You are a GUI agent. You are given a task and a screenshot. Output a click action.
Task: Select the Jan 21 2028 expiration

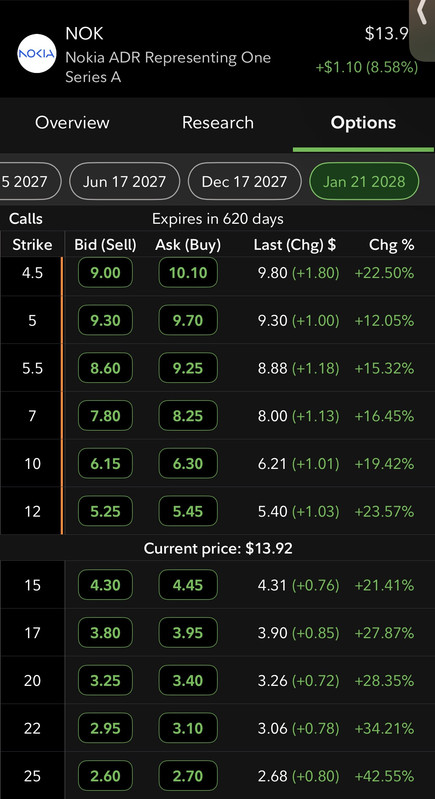(364, 181)
